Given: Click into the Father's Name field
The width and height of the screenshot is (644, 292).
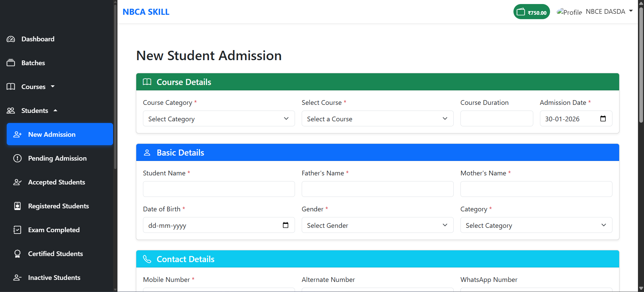Looking at the screenshot, I should click(378, 189).
